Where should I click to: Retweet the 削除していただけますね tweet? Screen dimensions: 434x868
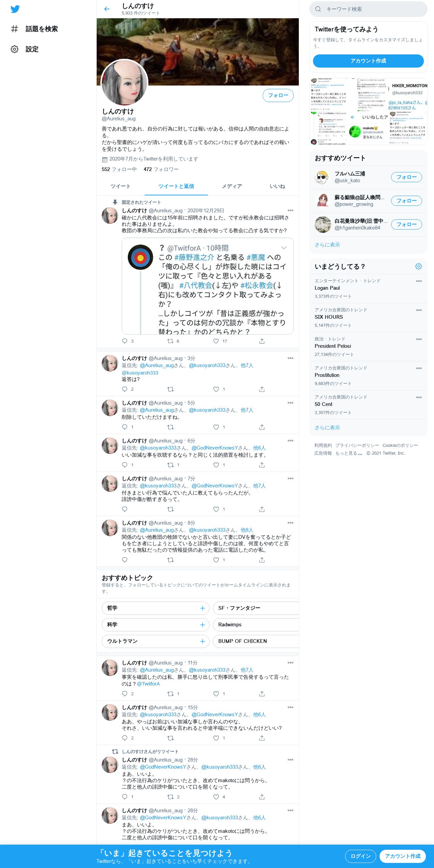coord(170,427)
